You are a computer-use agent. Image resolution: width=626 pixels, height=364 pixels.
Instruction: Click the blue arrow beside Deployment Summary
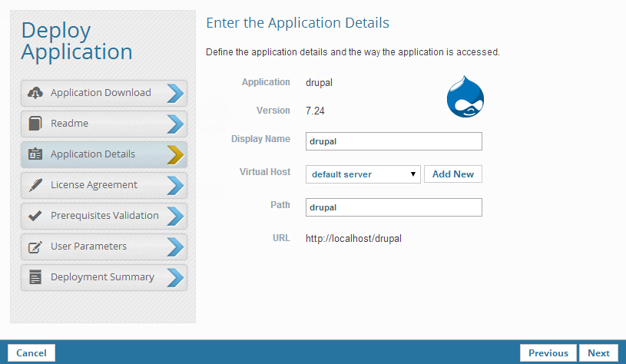[175, 277]
